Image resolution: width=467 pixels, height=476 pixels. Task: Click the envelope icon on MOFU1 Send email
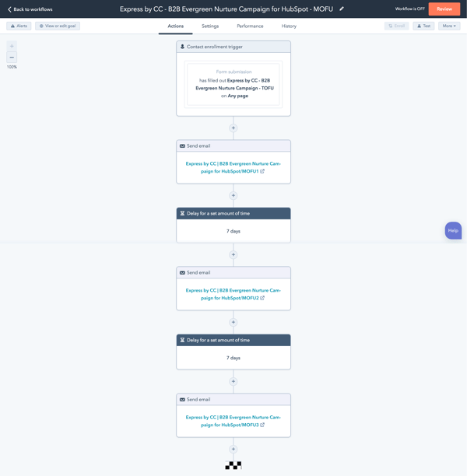point(182,146)
